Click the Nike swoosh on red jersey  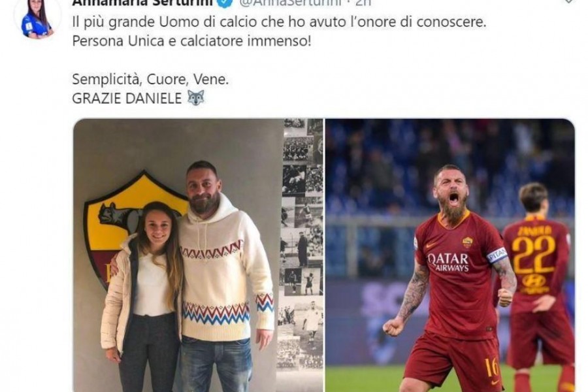pyautogui.click(x=431, y=246)
